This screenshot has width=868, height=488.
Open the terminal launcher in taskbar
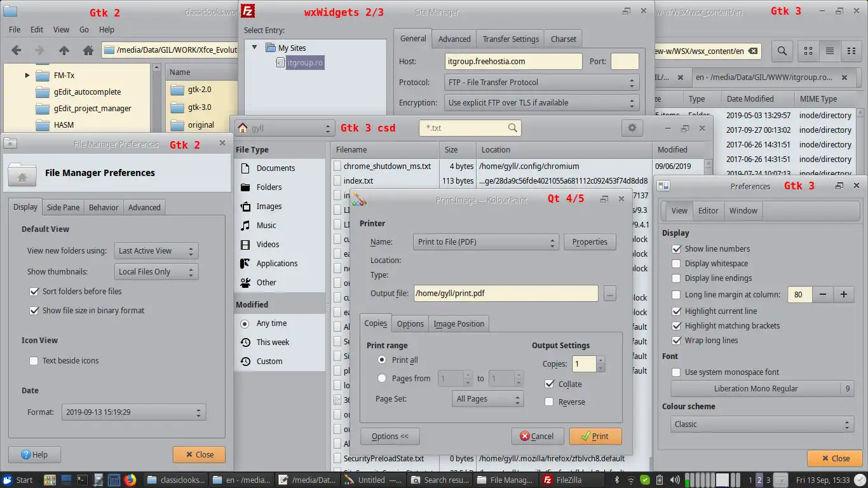point(82,480)
